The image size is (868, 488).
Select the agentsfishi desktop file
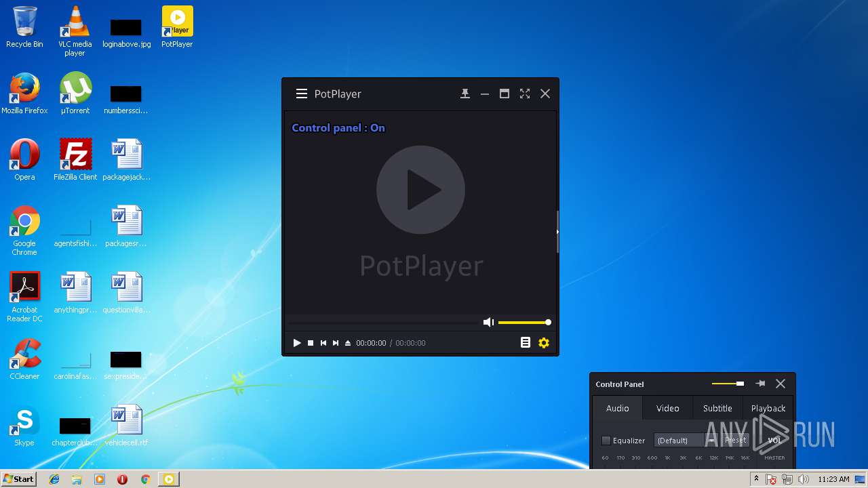click(75, 232)
